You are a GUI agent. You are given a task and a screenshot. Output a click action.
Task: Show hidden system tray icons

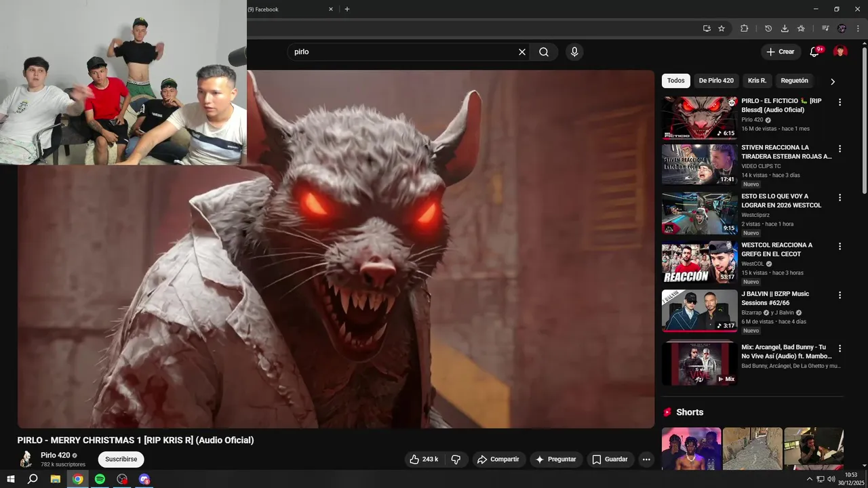click(809, 479)
